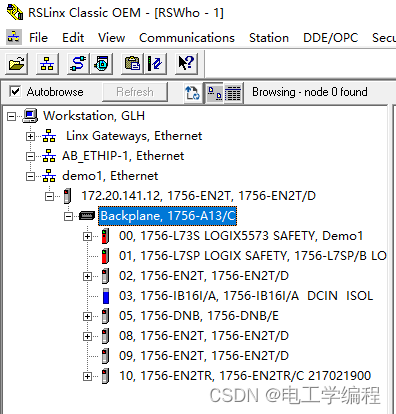This screenshot has height=414, width=396.
Task: Collapse the demo1, Ethernet node
Action: (x=30, y=176)
